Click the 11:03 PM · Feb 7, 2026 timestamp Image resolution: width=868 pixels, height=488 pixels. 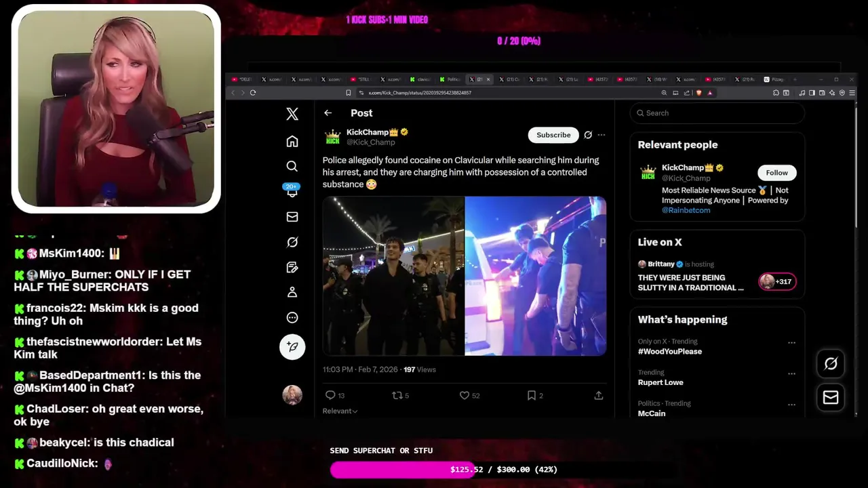(360, 369)
